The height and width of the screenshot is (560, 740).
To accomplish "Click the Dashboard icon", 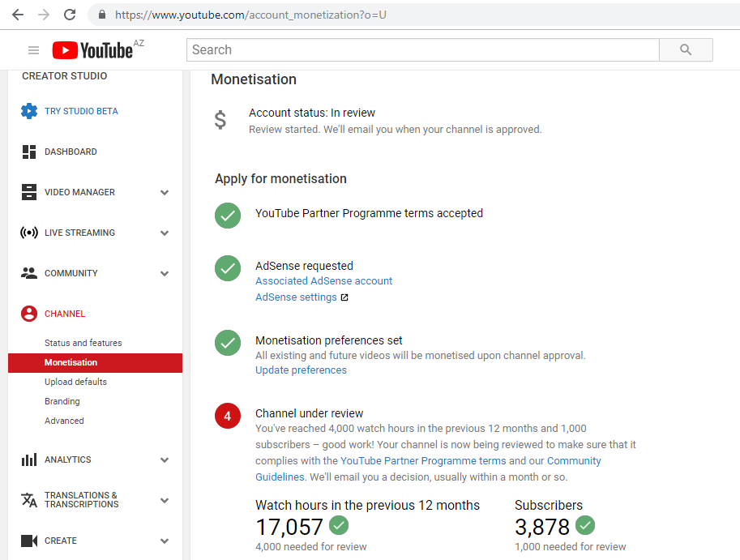I will pos(29,152).
